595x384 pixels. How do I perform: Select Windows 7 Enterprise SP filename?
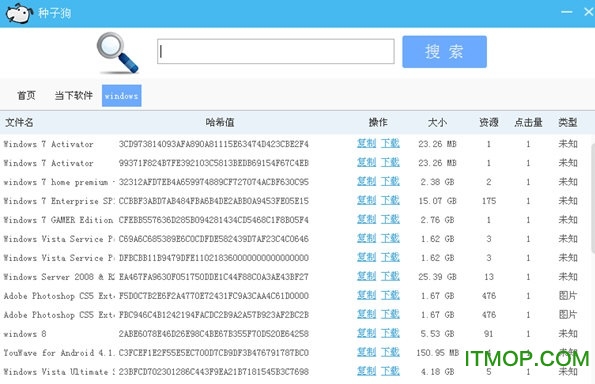pyautogui.click(x=58, y=201)
